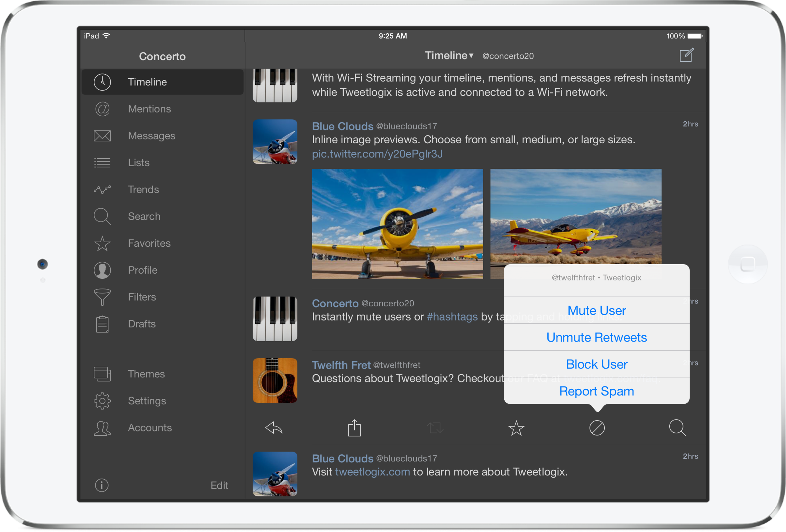Open the Filters panel icon
The width and height of the screenshot is (786, 532).
coord(102,297)
